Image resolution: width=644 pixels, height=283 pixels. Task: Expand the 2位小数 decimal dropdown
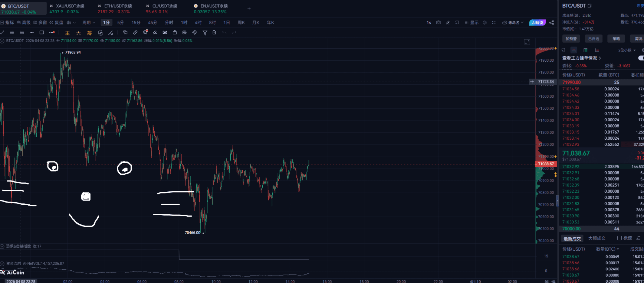coord(627,50)
